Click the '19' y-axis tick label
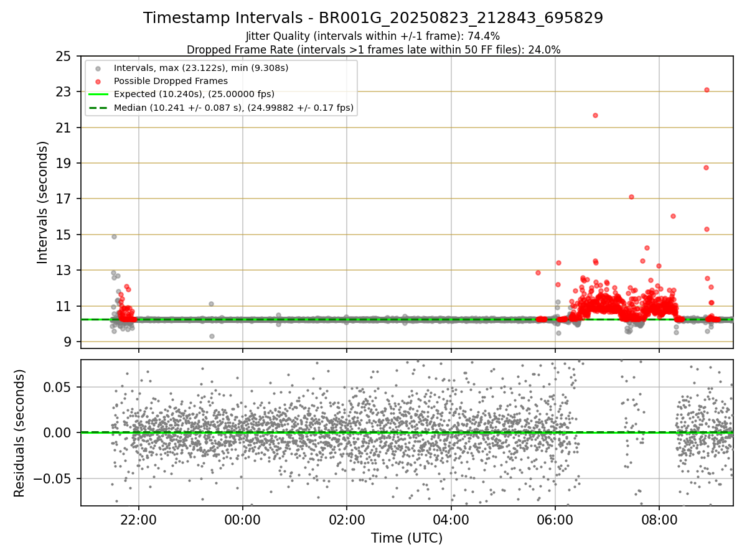747x560 pixels. tap(63, 164)
